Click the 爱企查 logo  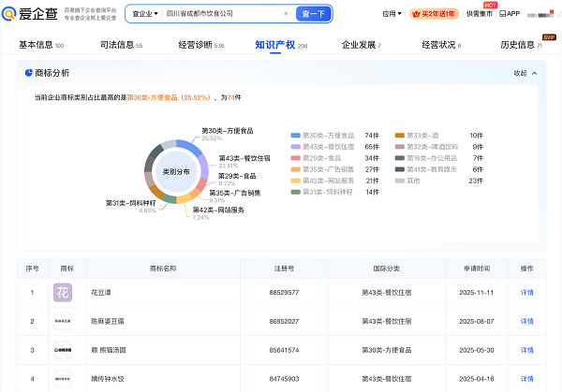point(32,14)
